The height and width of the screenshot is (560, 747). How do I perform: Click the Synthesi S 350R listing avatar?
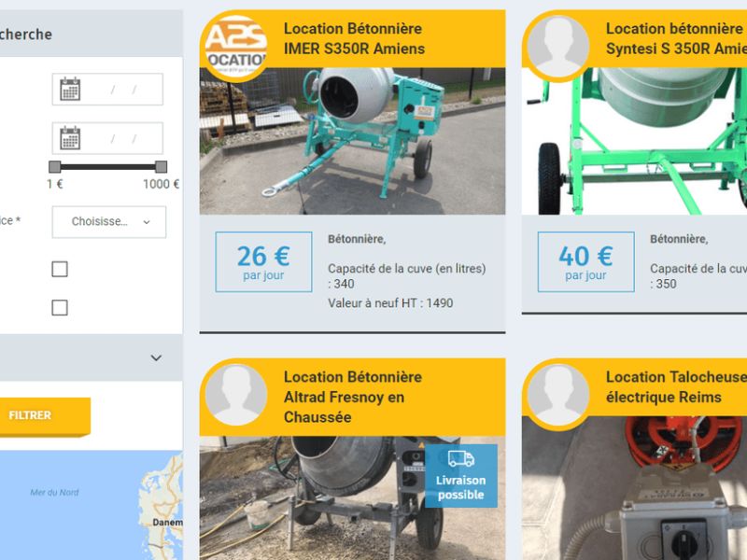(x=557, y=46)
